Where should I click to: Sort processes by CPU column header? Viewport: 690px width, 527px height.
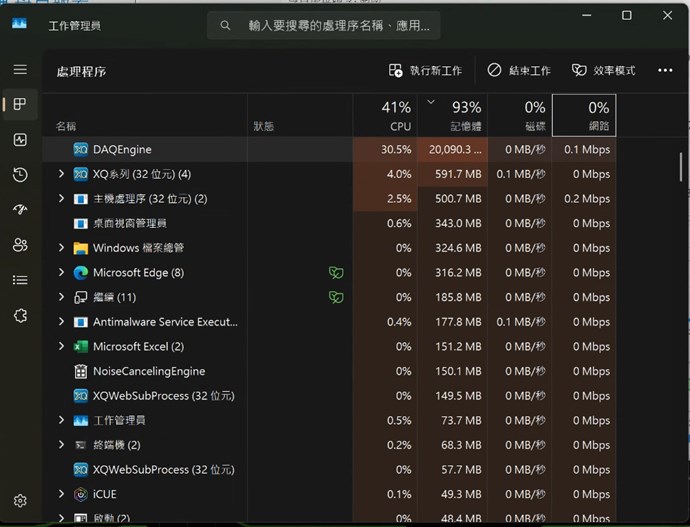coord(397,116)
